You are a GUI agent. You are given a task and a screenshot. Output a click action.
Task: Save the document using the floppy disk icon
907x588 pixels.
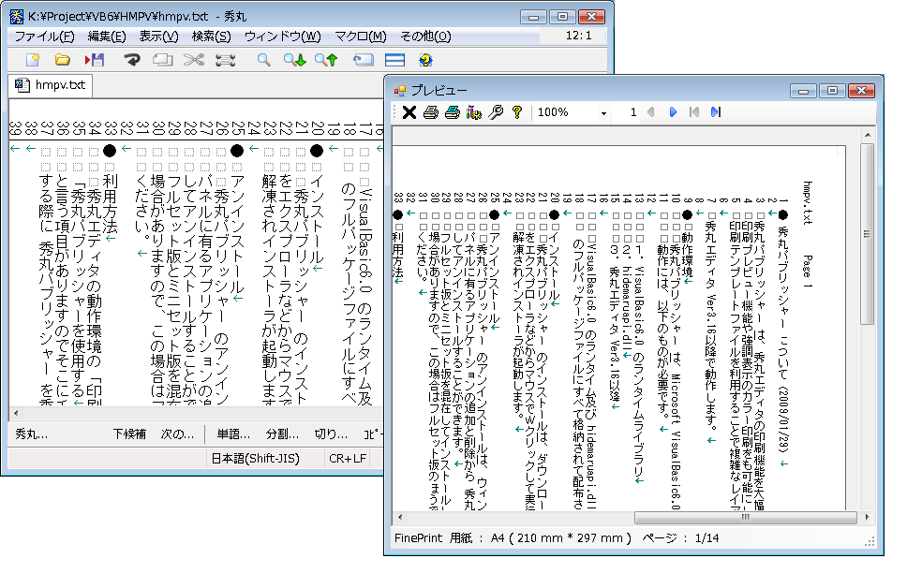click(x=95, y=60)
